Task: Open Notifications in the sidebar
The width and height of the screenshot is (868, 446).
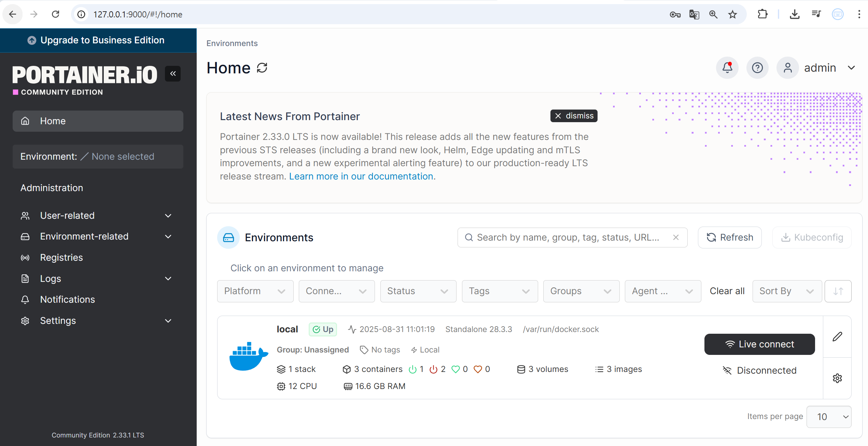Action: [x=67, y=300]
